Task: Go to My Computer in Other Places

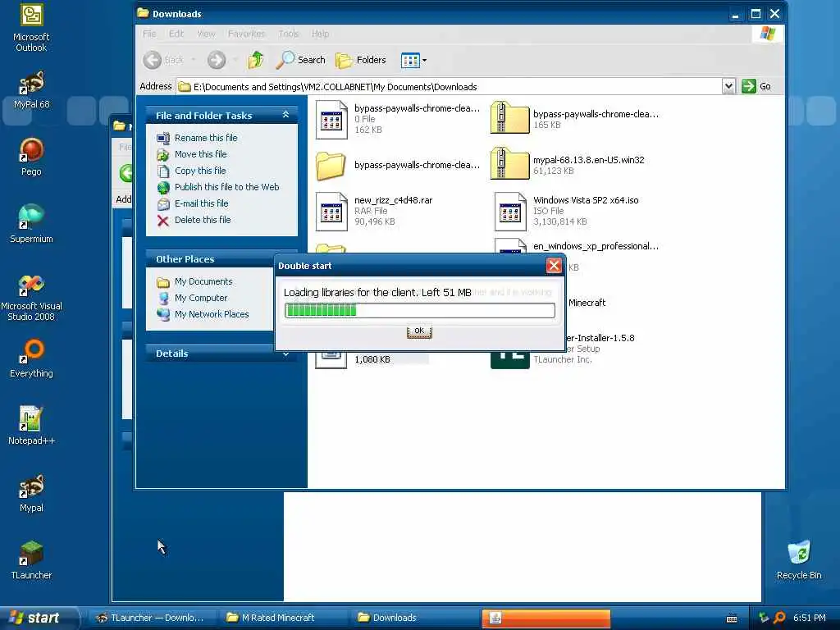Action: (x=201, y=298)
